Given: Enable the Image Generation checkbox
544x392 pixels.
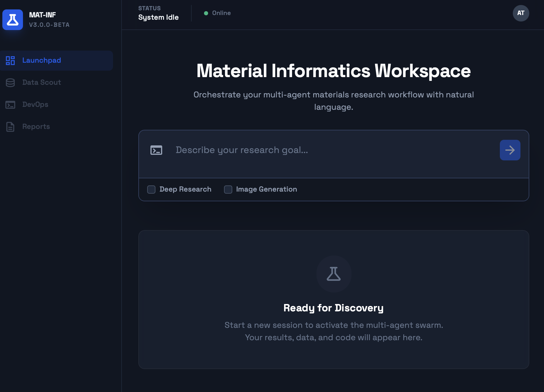Looking at the screenshot, I should pyautogui.click(x=228, y=190).
